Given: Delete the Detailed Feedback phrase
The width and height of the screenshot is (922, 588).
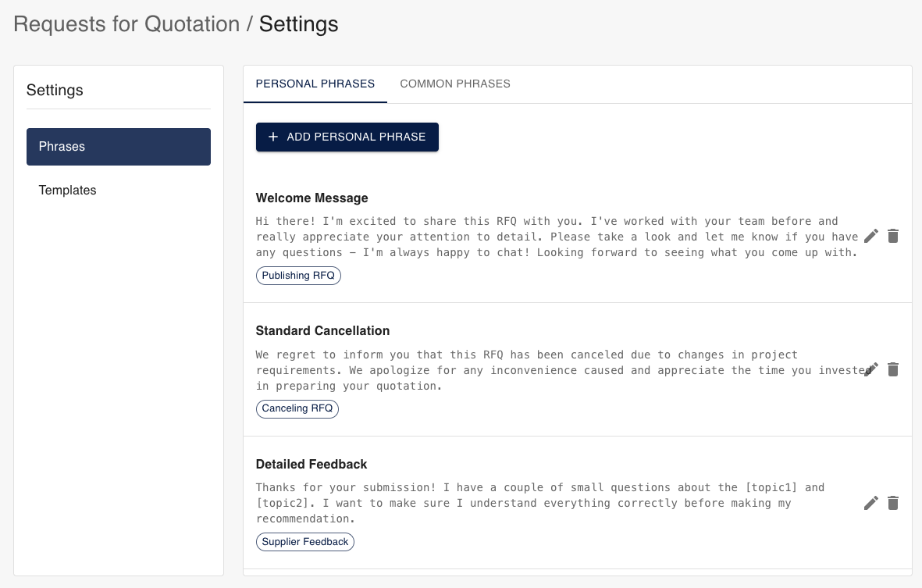Looking at the screenshot, I should (x=892, y=504).
